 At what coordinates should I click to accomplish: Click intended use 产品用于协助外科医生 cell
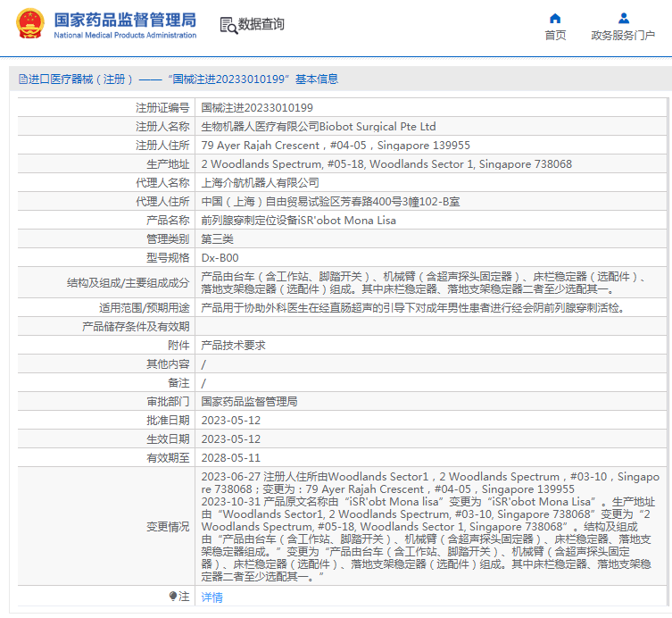tap(413, 308)
